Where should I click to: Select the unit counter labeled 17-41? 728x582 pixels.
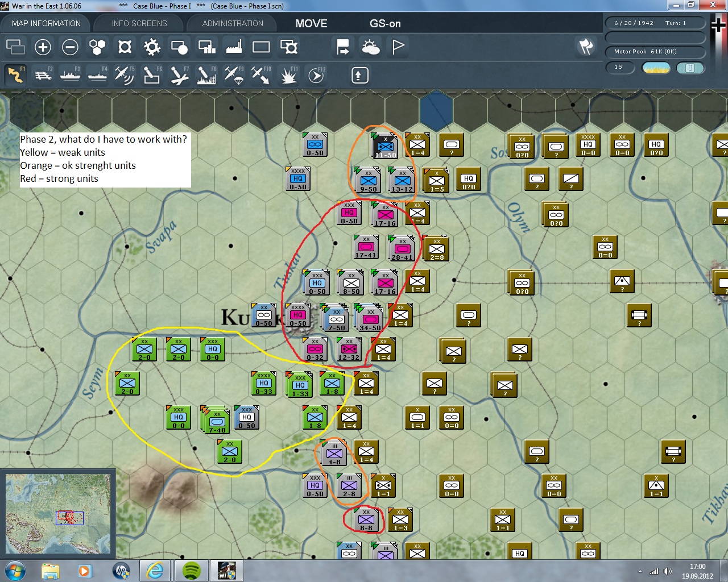pyautogui.click(x=366, y=247)
